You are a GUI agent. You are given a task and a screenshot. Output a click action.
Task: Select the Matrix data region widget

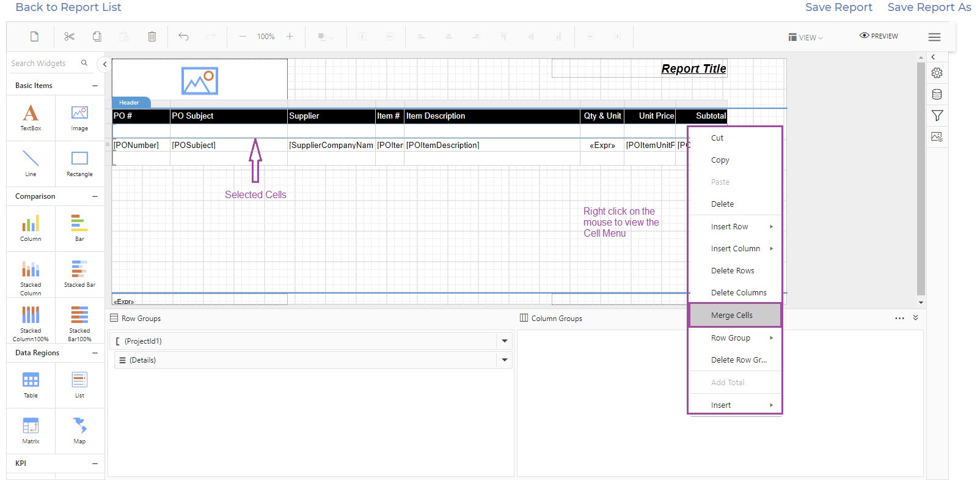[31, 430]
